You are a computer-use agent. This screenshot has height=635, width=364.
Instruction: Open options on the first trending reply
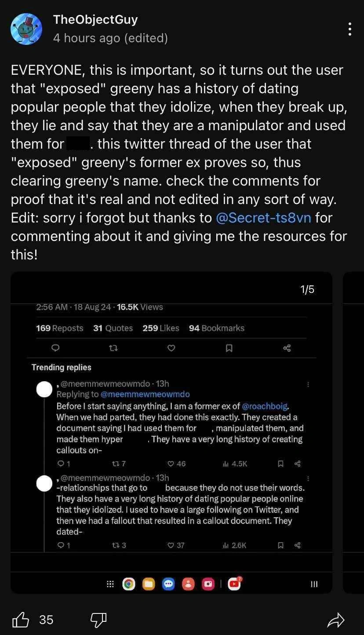(308, 384)
